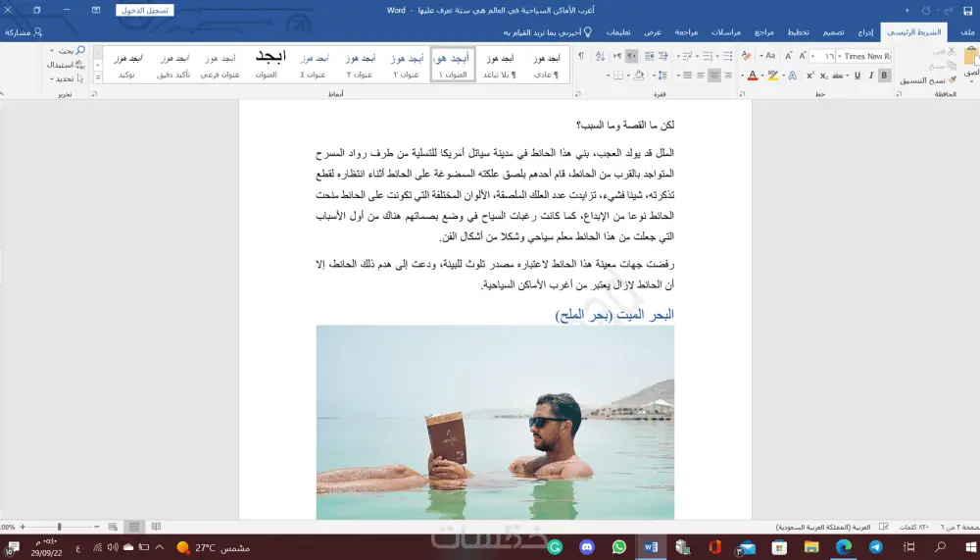Open Telegram from the taskbar
Image resolution: width=980 pixels, height=560 pixels.
(x=875, y=547)
